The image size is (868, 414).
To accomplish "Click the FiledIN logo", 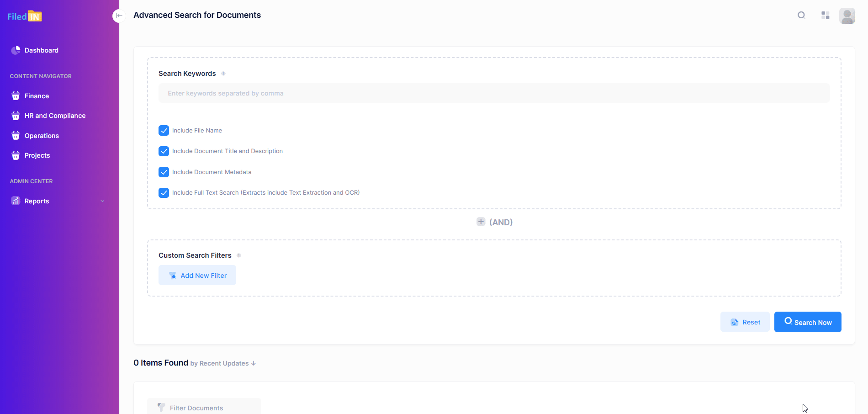I will (x=25, y=16).
